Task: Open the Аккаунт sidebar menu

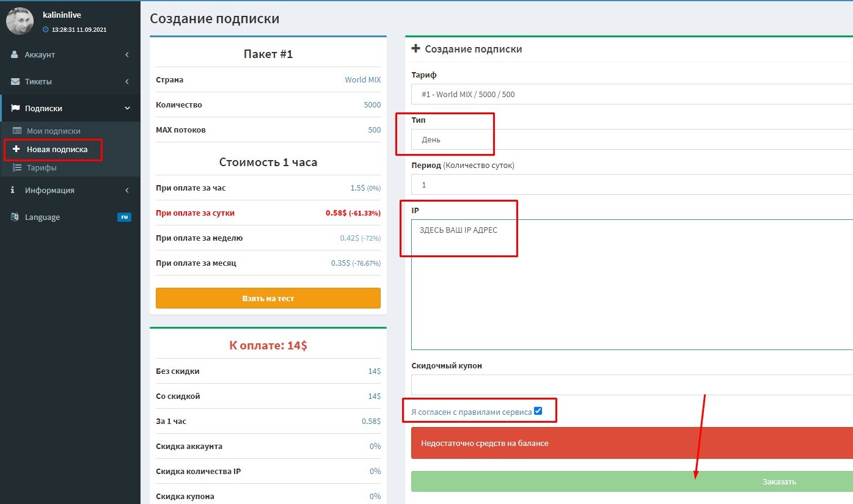Action: (x=70, y=54)
